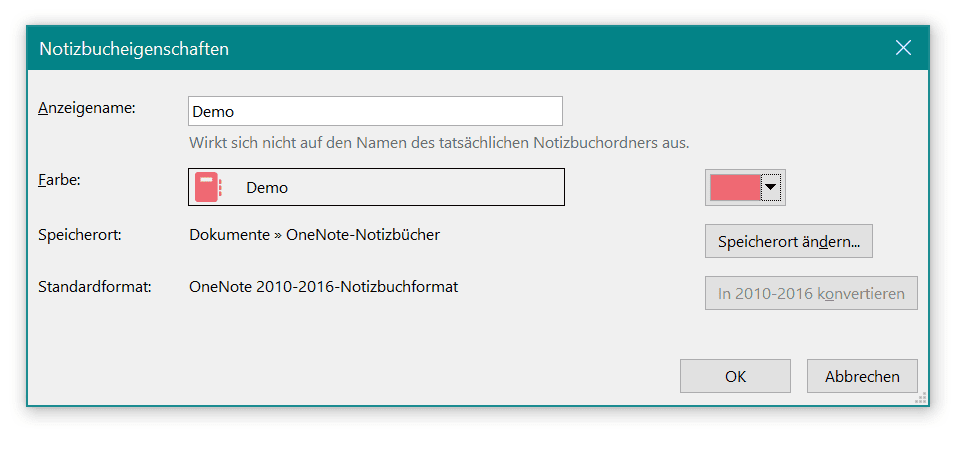This screenshot has width=963, height=453.
Task: Click the OneNote 2010-2016-Notizbuchformat text
Action: [x=324, y=287]
